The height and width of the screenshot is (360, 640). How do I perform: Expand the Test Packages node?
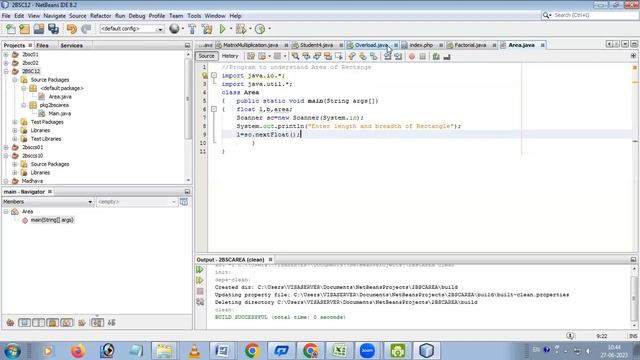click(15, 122)
